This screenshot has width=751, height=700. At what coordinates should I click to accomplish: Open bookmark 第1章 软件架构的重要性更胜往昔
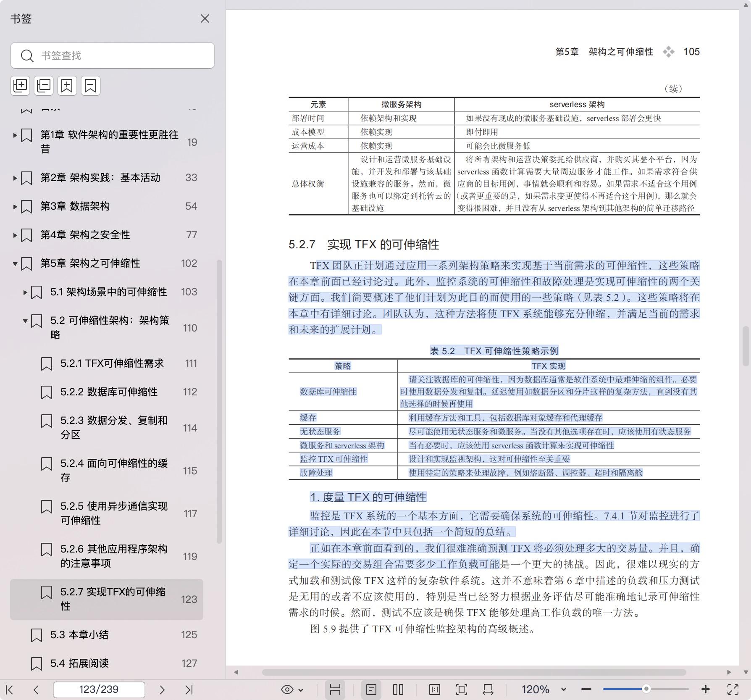[109, 142]
